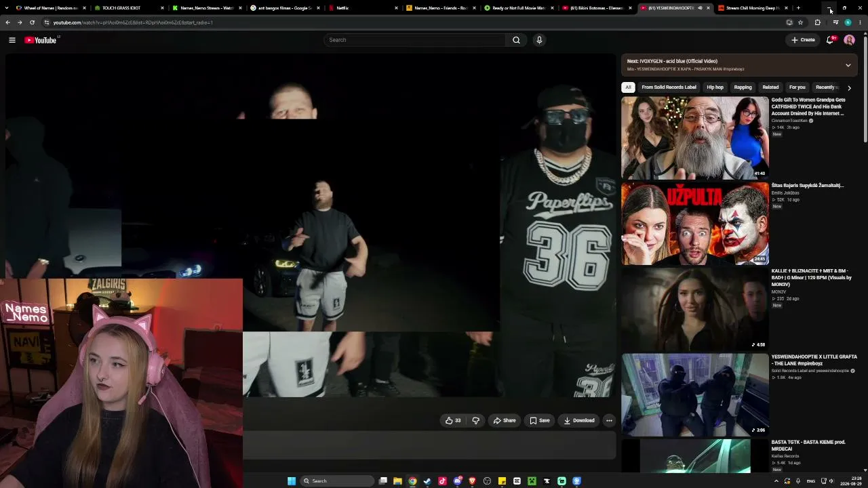Image resolution: width=868 pixels, height=488 pixels.
Task: Filter by Hip hop chip
Action: [x=715, y=87]
